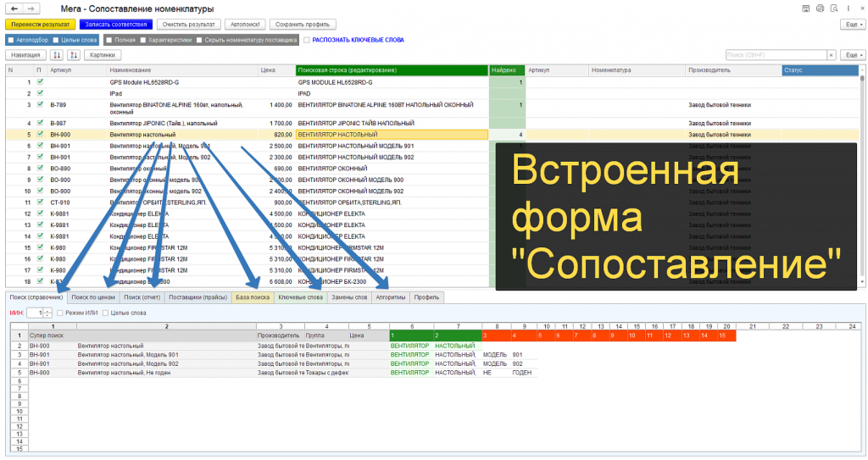Click into the Поиск (Ctrl+F) search field

coord(776,55)
